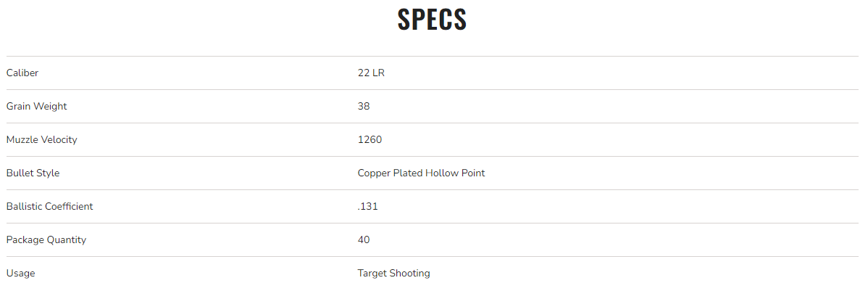This screenshot has width=868, height=283.
Task: Click the grain weight value 38
Action: [x=364, y=106]
